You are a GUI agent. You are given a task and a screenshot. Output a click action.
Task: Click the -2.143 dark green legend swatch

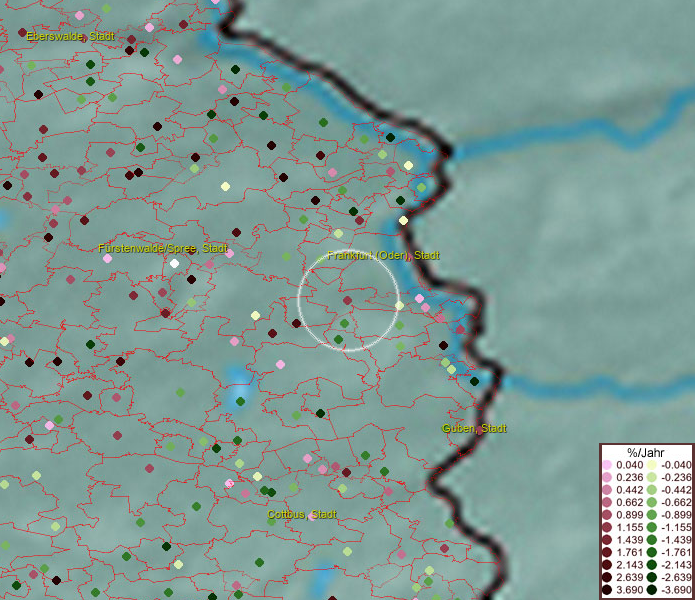click(x=652, y=565)
